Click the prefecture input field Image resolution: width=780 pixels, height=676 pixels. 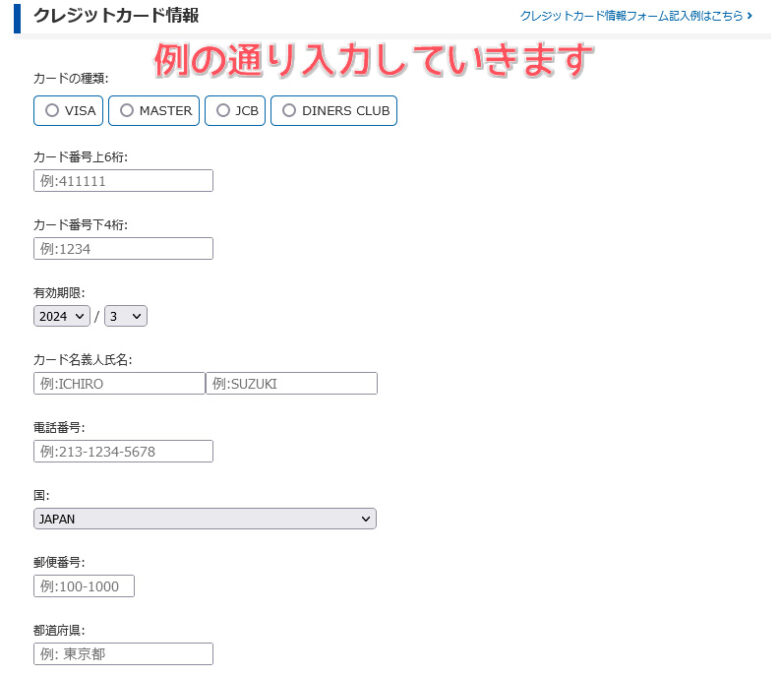[123, 654]
